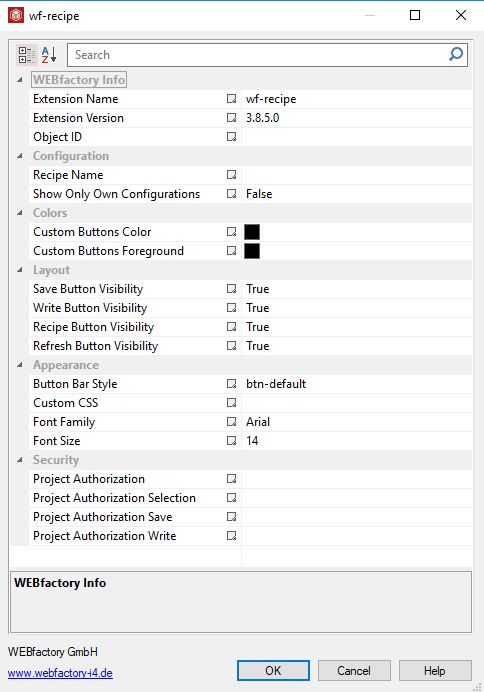Sort properties alphabetically

49,55
